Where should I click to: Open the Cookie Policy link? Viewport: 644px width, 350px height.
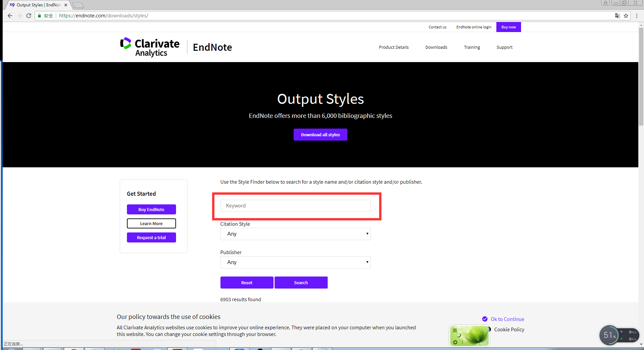tap(509, 329)
